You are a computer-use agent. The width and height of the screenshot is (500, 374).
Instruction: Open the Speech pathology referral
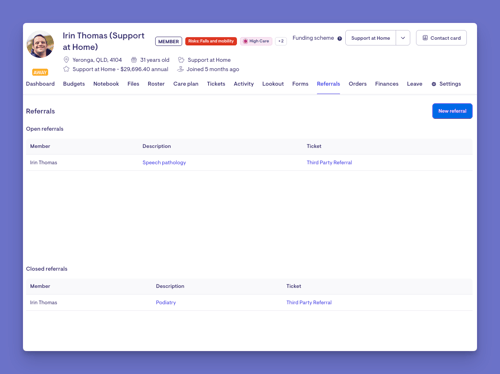pyautogui.click(x=164, y=162)
